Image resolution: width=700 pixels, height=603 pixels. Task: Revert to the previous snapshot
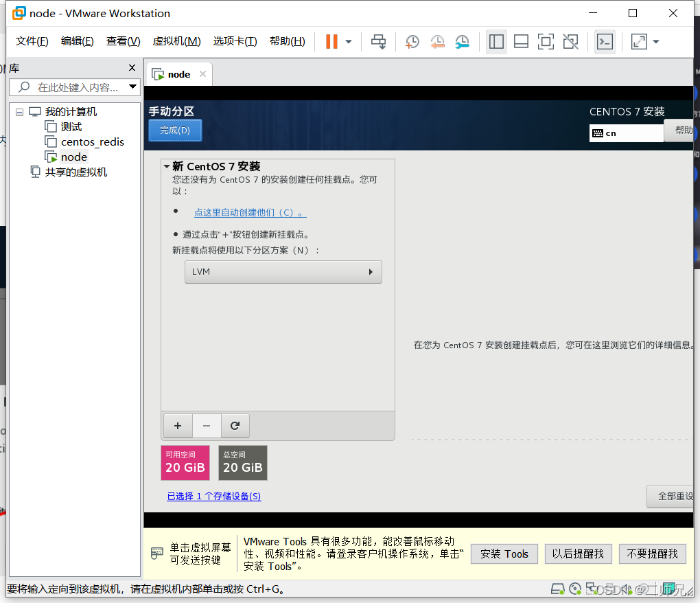[437, 42]
